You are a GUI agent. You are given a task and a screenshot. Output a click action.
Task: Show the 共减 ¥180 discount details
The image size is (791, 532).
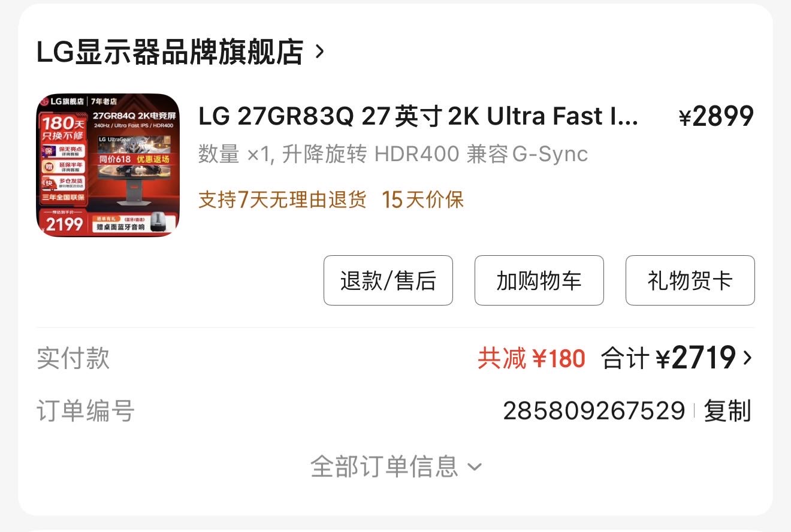[x=532, y=358]
